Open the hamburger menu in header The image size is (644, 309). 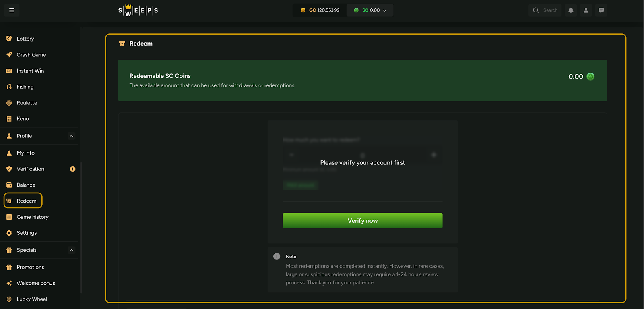[12, 10]
